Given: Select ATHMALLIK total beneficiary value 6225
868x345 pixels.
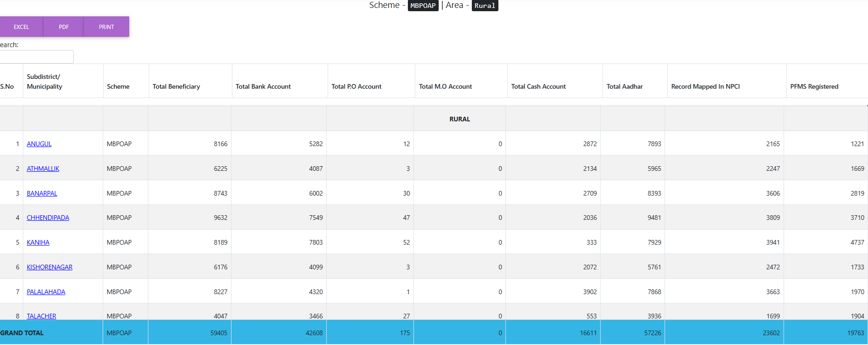Looking at the screenshot, I should [221, 169].
